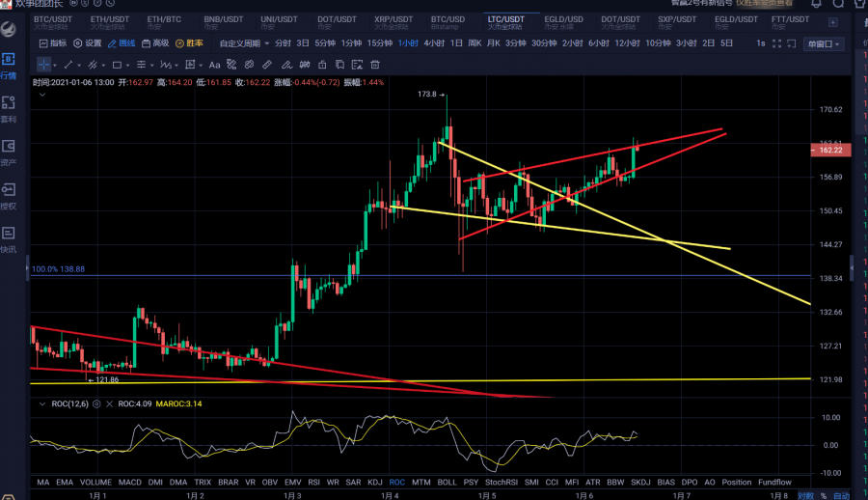Viewport: 868px width, 500px height.
Task: Select the rectangle shape tool
Action: 117,65
